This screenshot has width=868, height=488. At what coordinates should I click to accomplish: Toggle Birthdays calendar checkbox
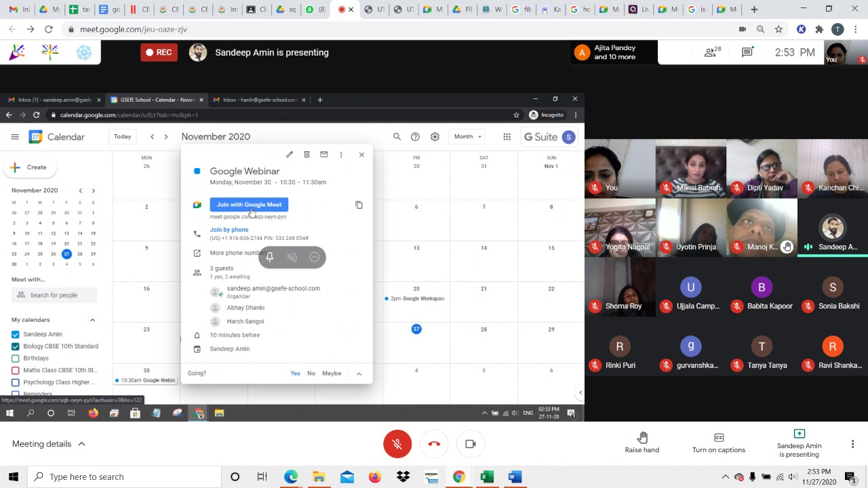[16, 359]
